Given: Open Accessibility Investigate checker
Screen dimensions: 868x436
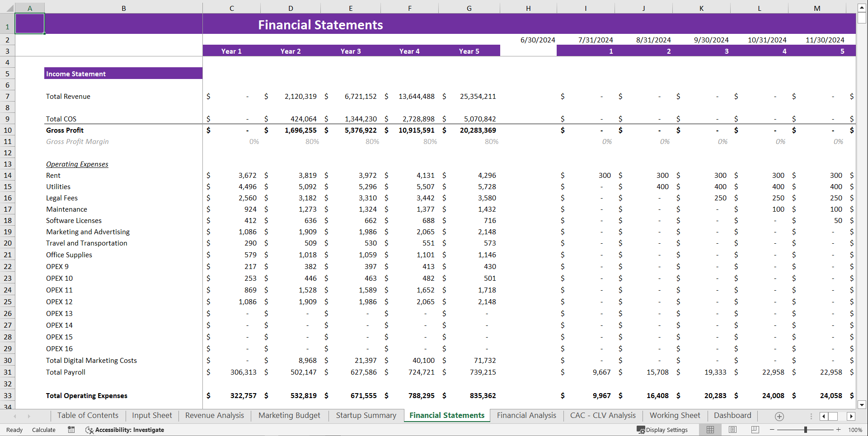Looking at the screenshot, I should point(125,430).
